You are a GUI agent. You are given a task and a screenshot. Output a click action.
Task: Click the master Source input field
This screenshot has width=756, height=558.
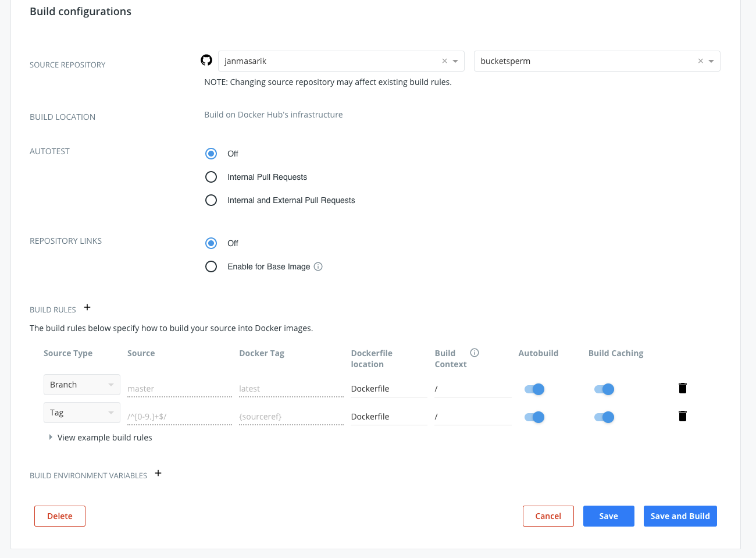pos(179,388)
